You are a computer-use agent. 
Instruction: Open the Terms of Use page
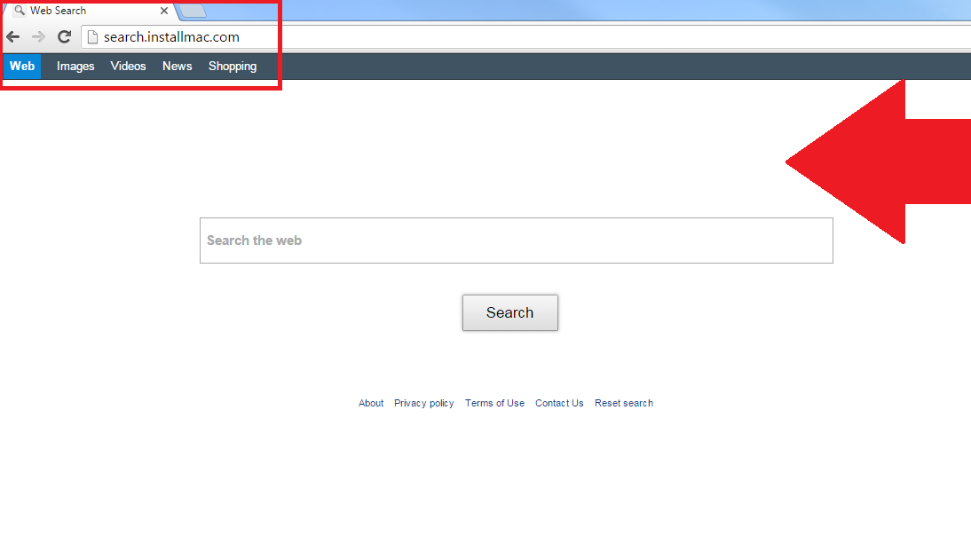[494, 403]
